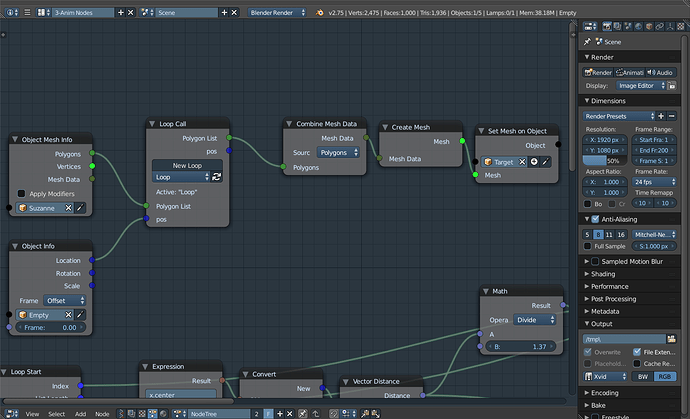This screenshot has width=690, height=419.
Task: Click the Audio mixdown button
Action: [661, 73]
